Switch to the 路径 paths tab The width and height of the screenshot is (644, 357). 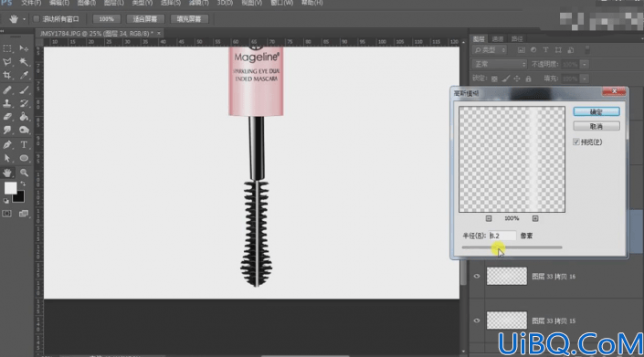(517, 39)
